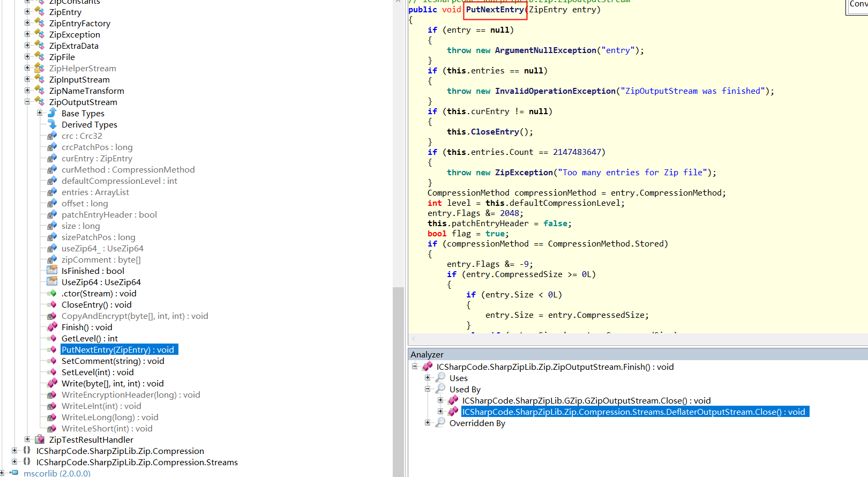The image size is (868, 477).
Task: Expand the Uses node in Analyzer
Action: (428, 378)
